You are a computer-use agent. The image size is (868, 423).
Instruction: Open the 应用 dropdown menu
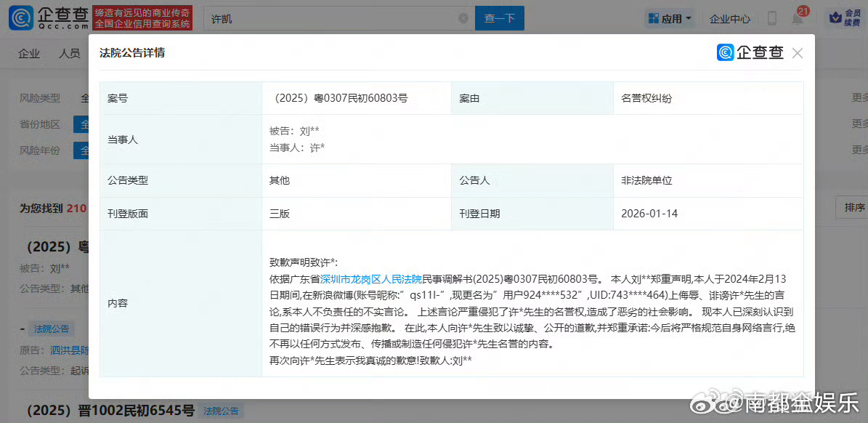coord(670,17)
